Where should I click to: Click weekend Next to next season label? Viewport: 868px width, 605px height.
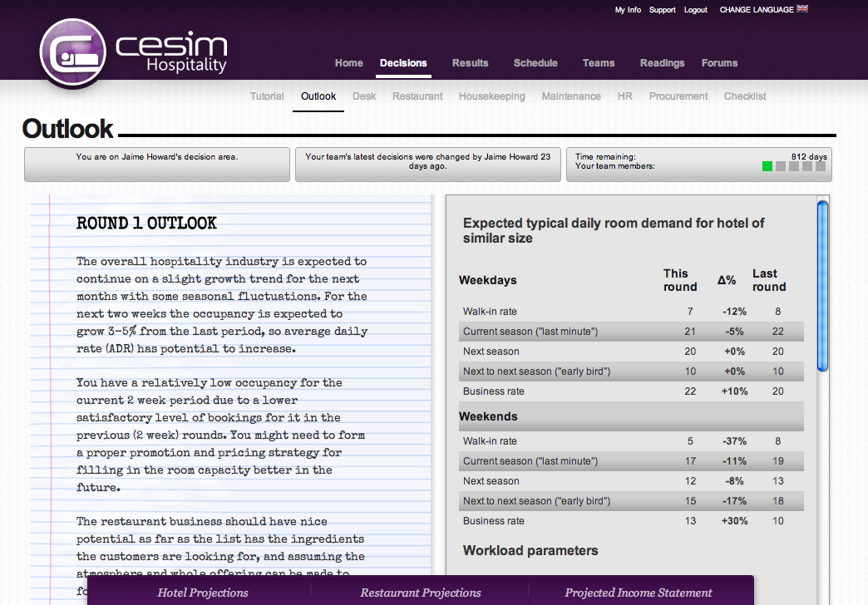(536, 501)
